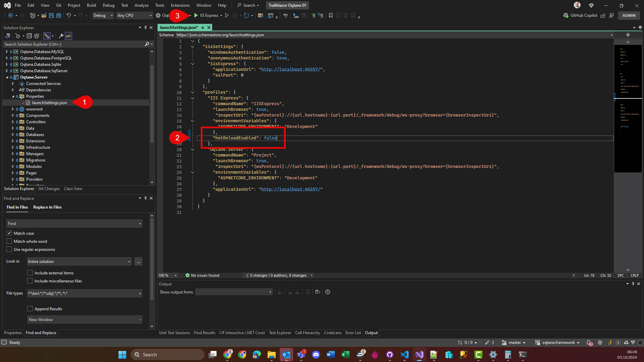Open Solution Explorer properties wrench icon
This screenshot has height=362, width=644.
[61, 36]
